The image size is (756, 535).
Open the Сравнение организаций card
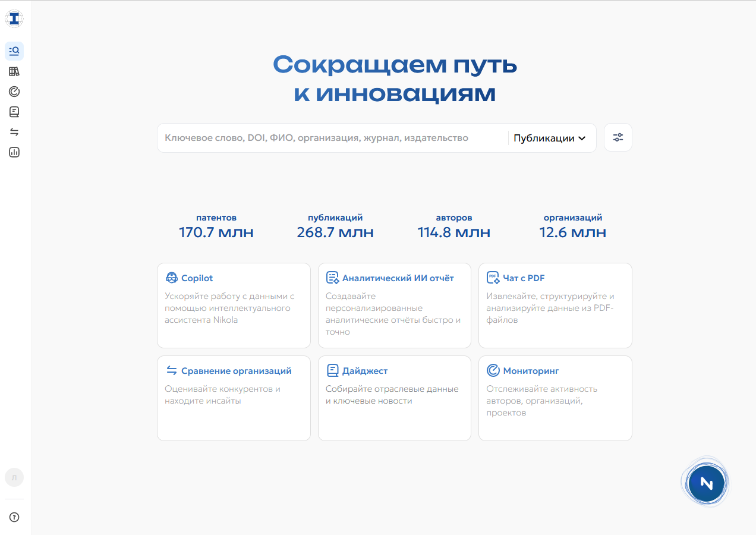pyautogui.click(x=234, y=398)
